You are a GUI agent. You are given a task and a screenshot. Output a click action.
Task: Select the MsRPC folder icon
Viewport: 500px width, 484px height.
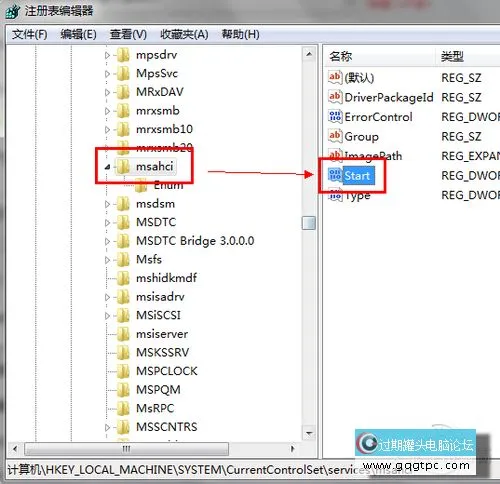pyautogui.click(x=123, y=408)
